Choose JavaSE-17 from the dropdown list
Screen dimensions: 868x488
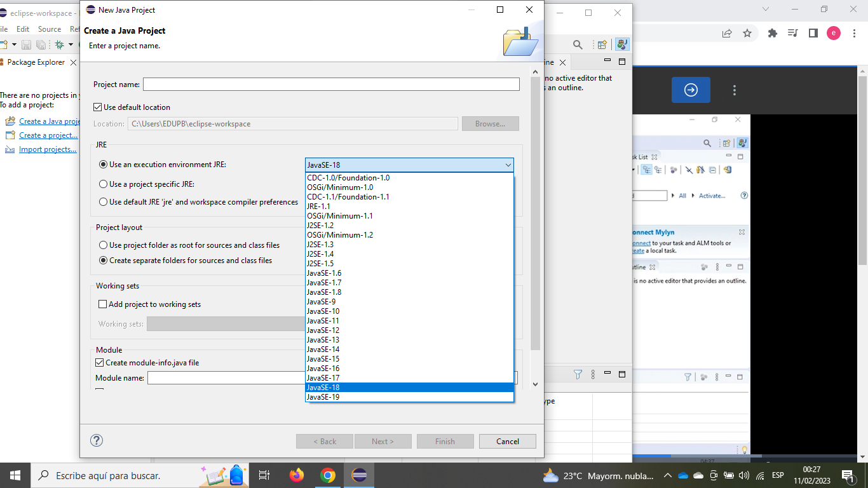point(409,378)
